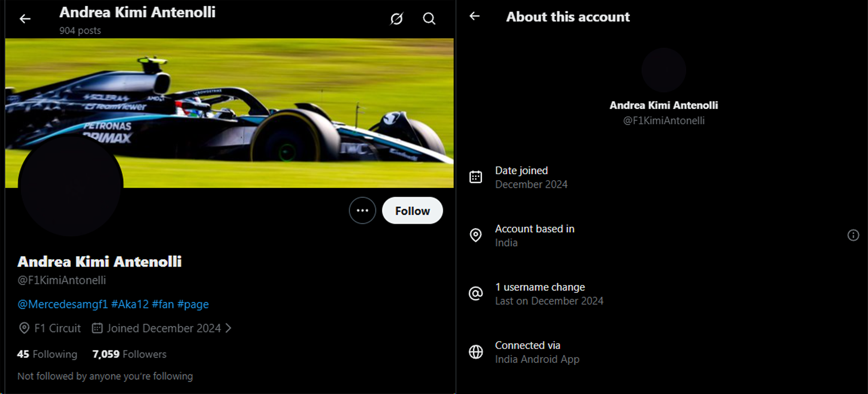The width and height of the screenshot is (868, 394).
Task: Open the three-dot more options menu
Action: (x=362, y=211)
